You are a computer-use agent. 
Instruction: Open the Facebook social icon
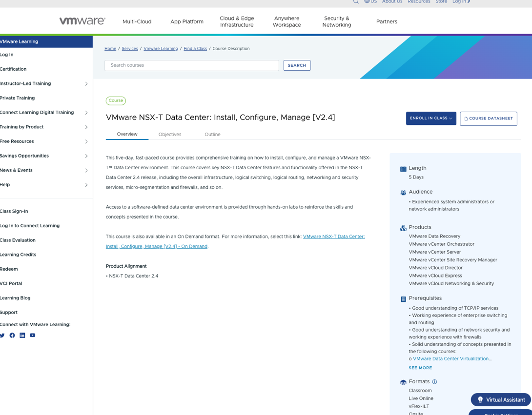point(12,336)
